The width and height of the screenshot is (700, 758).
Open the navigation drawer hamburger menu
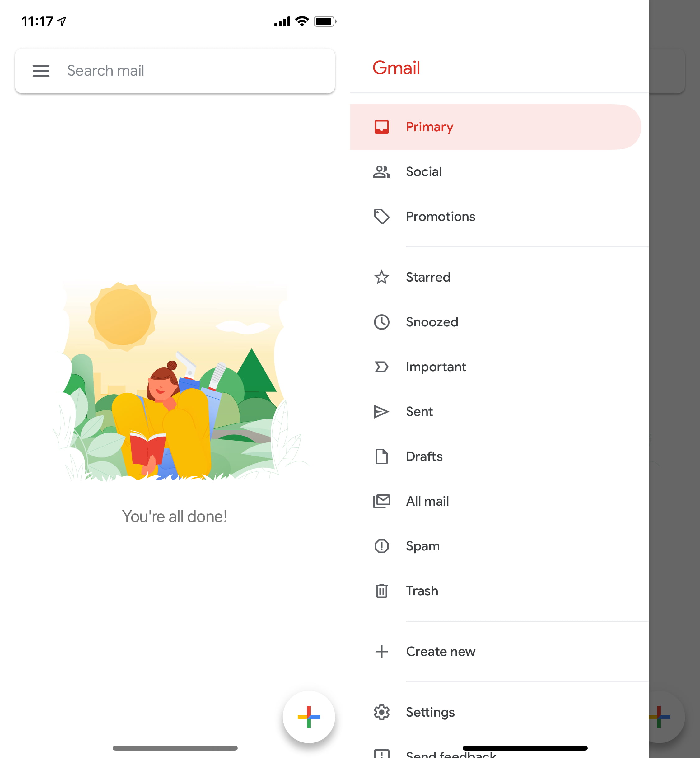point(41,71)
